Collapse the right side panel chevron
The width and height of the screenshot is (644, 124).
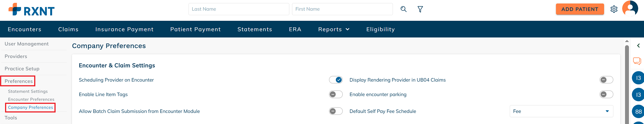pyautogui.click(x=638, y=46)
